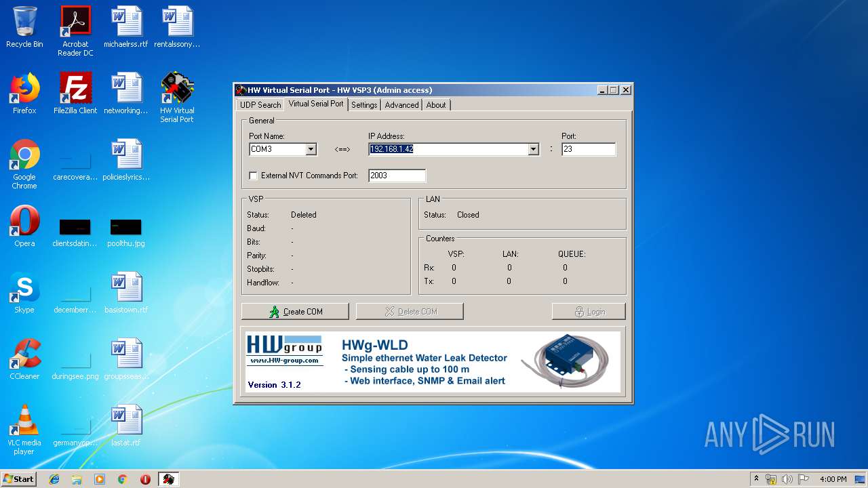Click the network tray icon

[771, 479]
